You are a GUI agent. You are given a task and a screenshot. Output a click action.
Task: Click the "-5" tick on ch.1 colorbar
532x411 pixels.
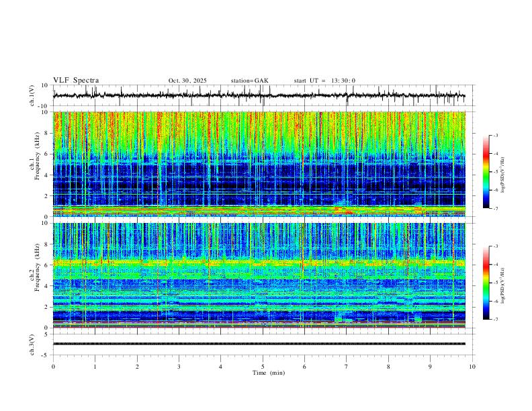pos(495,172)
